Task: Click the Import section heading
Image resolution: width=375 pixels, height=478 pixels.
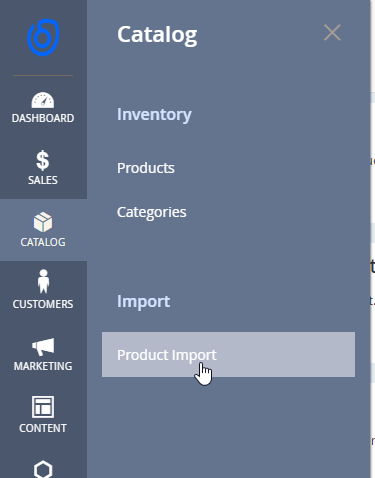Action: (x=143, y=302)
